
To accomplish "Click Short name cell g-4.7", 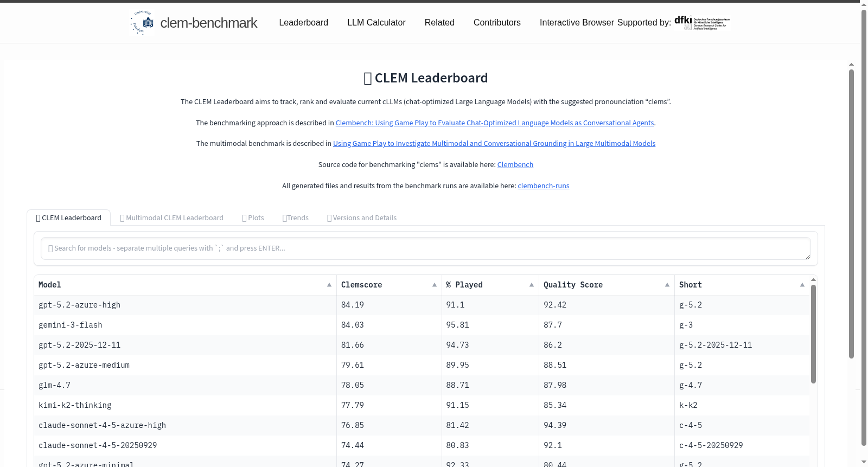I will tap(742, 385).
